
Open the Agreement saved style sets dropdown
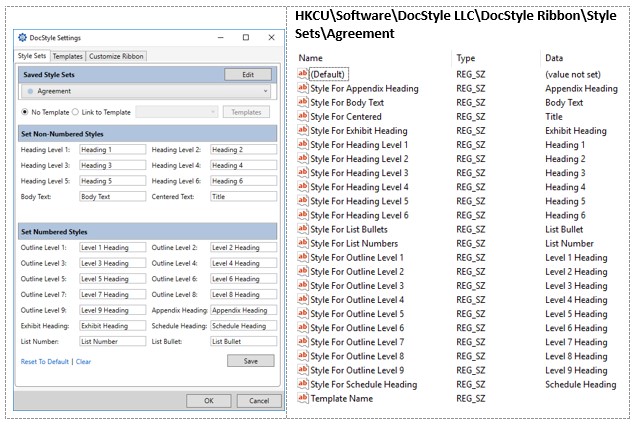click(x=145, y=91)
